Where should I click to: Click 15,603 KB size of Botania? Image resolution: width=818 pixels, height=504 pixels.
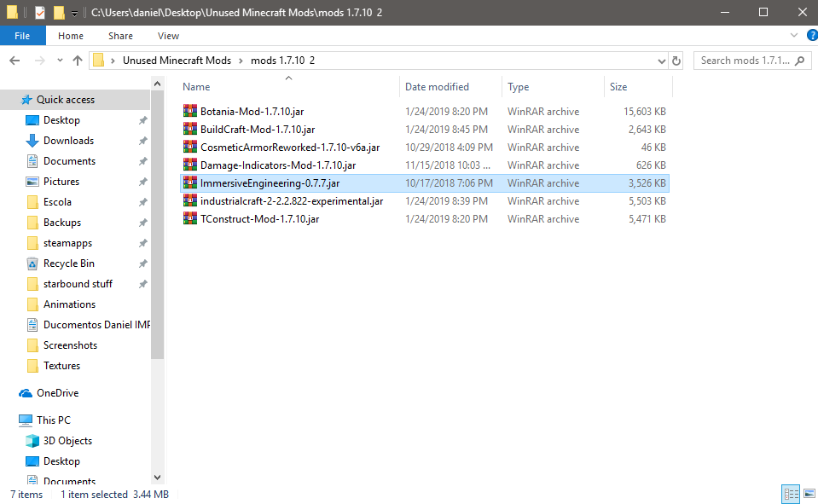click(644, 111)
